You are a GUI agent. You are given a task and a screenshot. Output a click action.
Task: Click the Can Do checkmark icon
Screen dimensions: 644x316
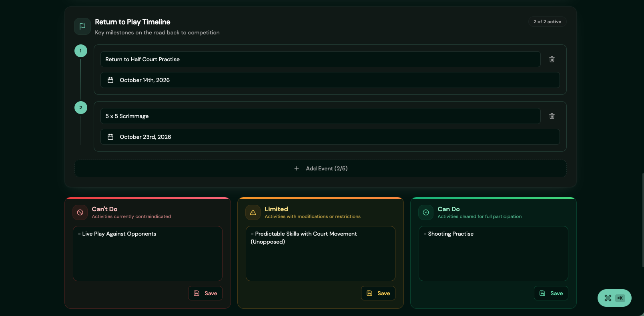pyautogui.click(x=426, y=212)
